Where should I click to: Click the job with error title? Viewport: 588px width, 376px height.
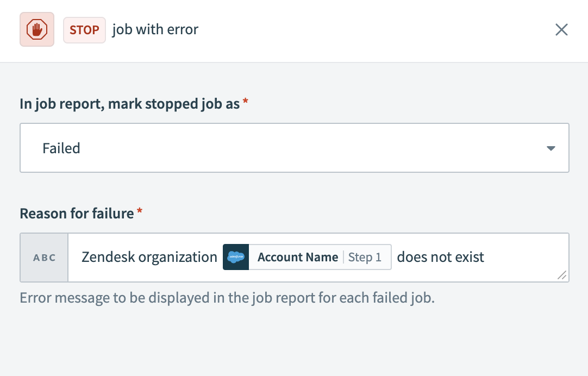point(155,29)
